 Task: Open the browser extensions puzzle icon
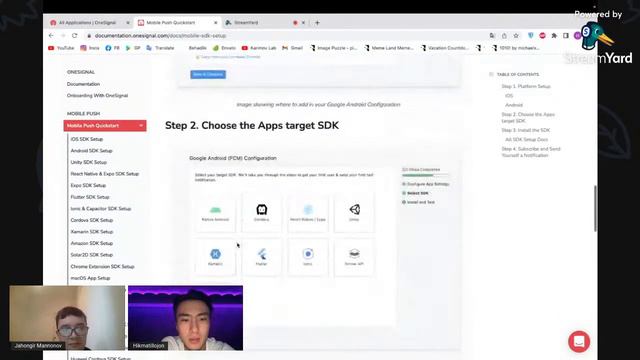point(554,36)
